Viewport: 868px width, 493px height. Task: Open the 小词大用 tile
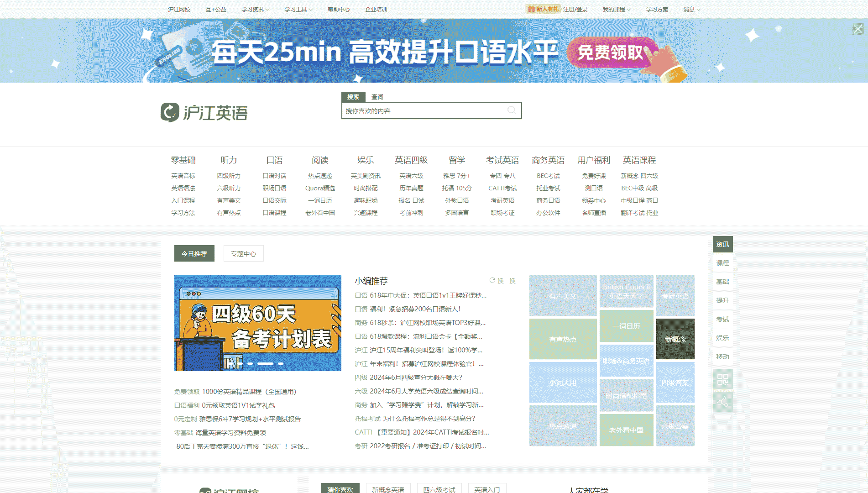click(563, 383)
